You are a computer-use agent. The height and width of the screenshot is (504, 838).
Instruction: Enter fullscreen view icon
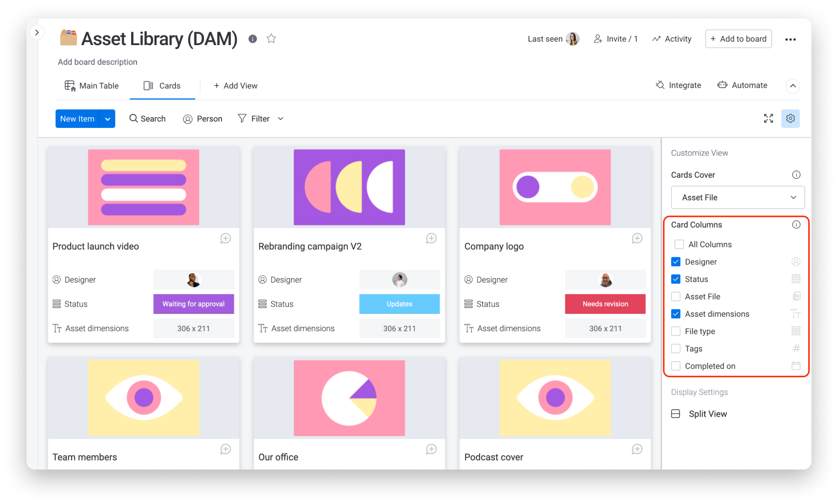coord(768,118)
